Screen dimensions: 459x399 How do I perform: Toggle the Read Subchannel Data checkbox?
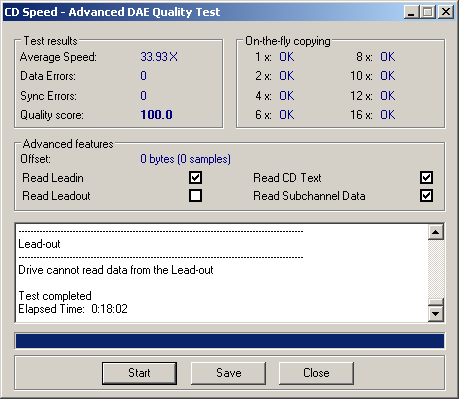(x=426, y=196)
